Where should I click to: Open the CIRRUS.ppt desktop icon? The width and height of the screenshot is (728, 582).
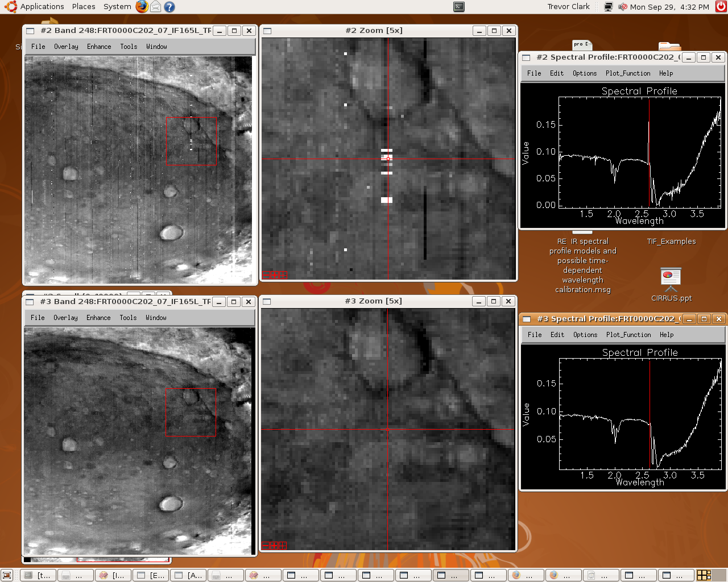coord(671,285)
